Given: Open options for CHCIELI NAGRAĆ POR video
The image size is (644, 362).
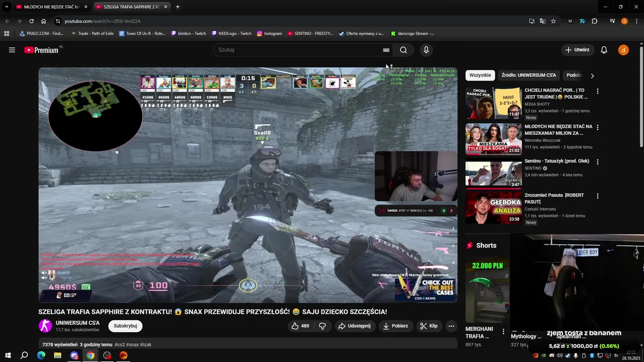Looking at the screenshot, I should tap(598, 92).
